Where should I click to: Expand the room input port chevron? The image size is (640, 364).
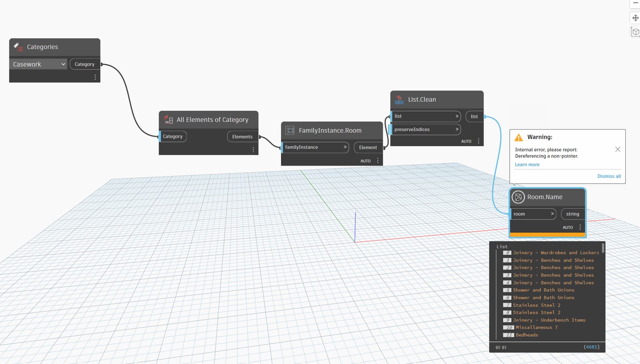[x=552, y=214]
